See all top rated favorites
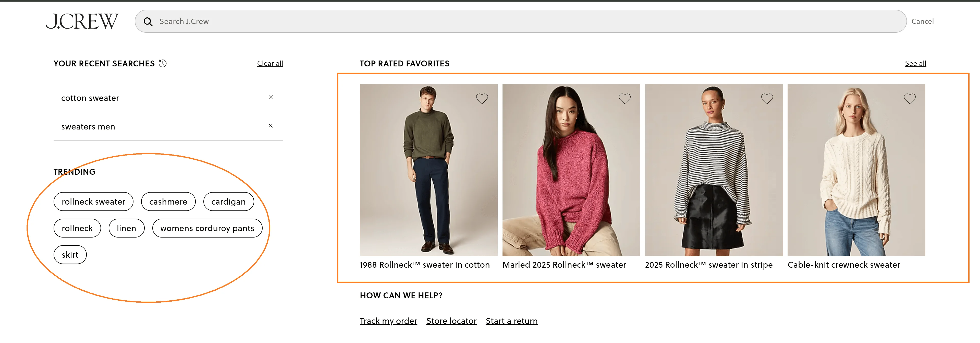980x343 pixels. (915, 63)
